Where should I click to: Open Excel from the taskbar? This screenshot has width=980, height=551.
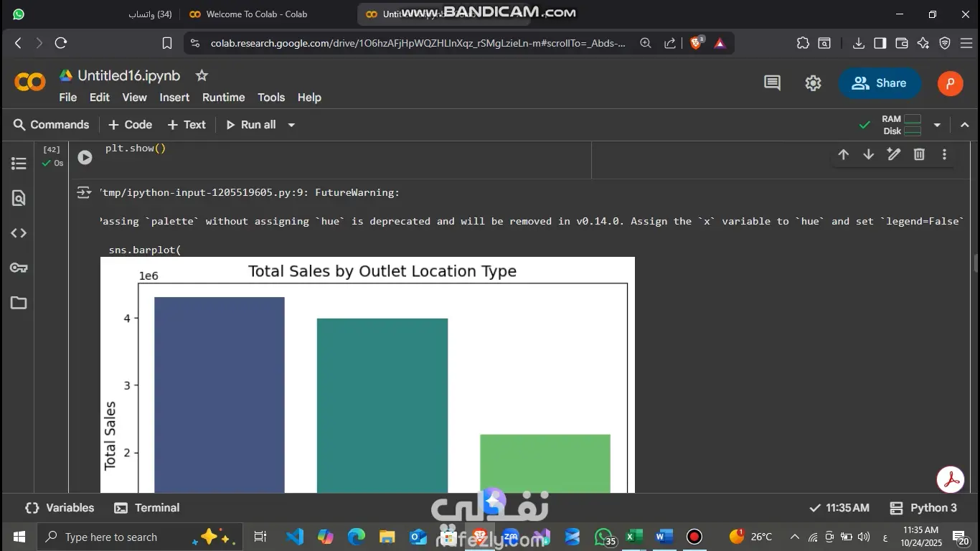coord(633,537)
